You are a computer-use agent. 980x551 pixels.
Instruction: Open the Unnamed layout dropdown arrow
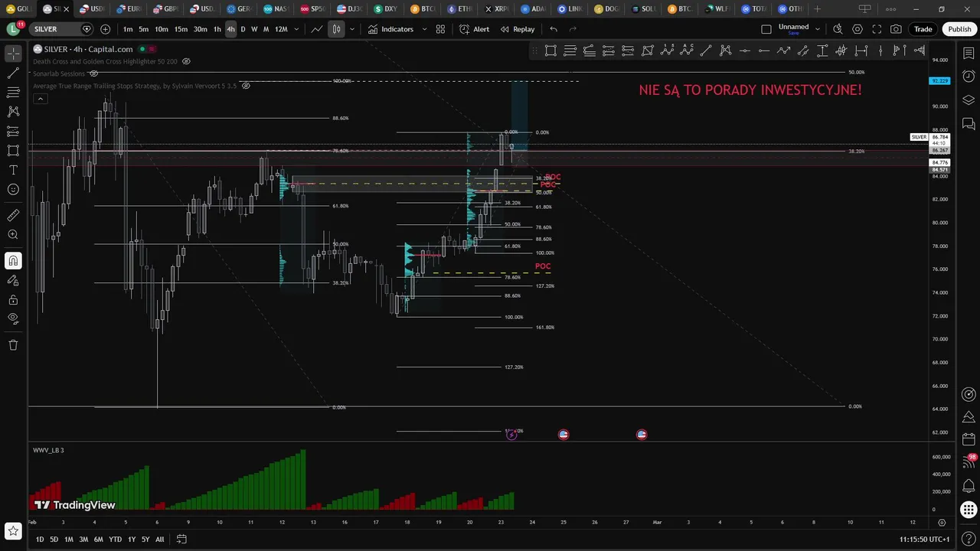click(818, 29)
